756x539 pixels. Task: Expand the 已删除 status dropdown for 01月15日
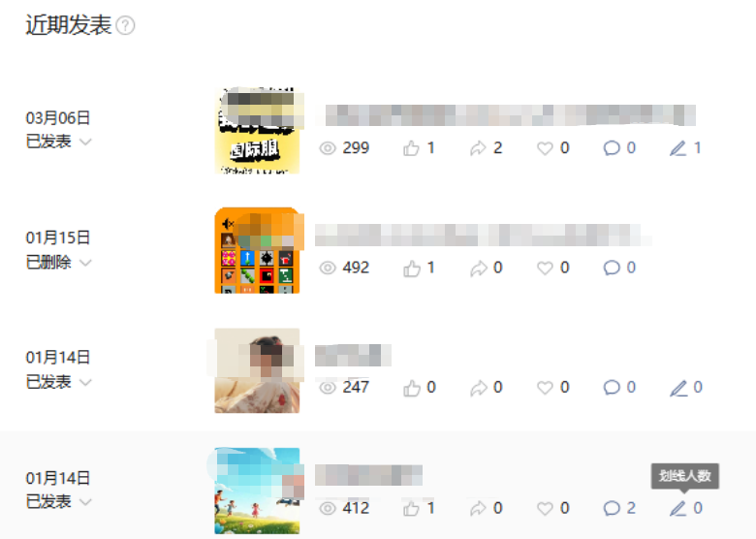click(85, 263)
